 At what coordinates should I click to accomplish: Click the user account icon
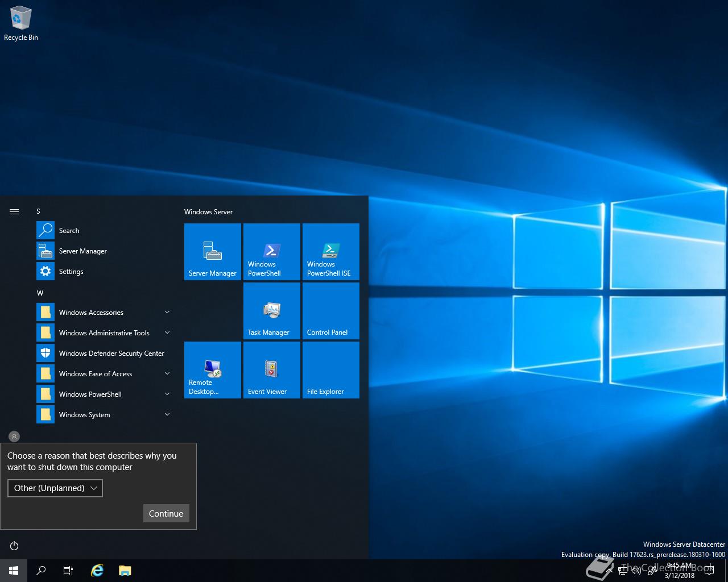[14, 436]
